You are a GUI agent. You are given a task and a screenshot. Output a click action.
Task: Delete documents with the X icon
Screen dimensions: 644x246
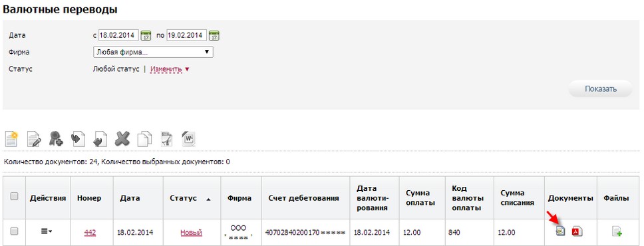[122, 139]
